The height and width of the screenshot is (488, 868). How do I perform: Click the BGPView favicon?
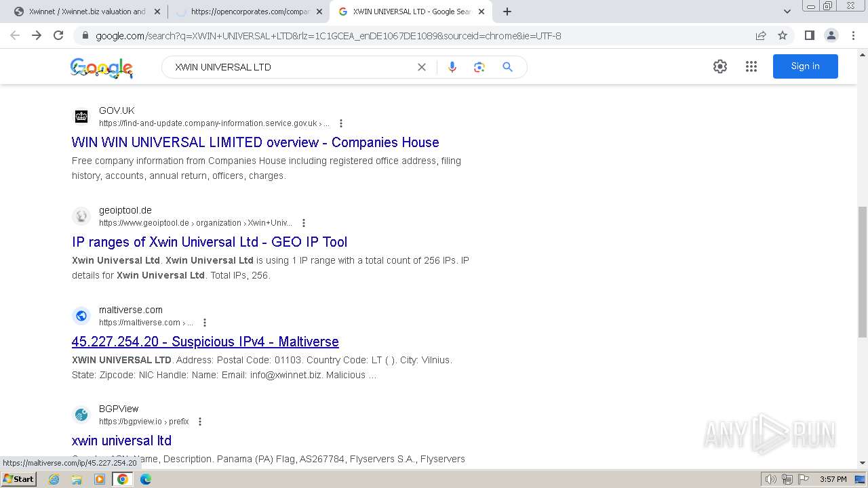[x=81, y=415]
